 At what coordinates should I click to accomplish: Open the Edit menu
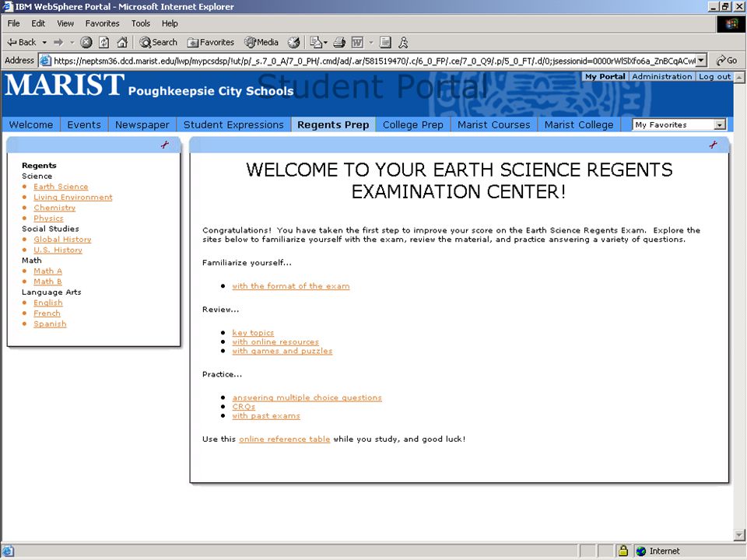tap(38, 23)
